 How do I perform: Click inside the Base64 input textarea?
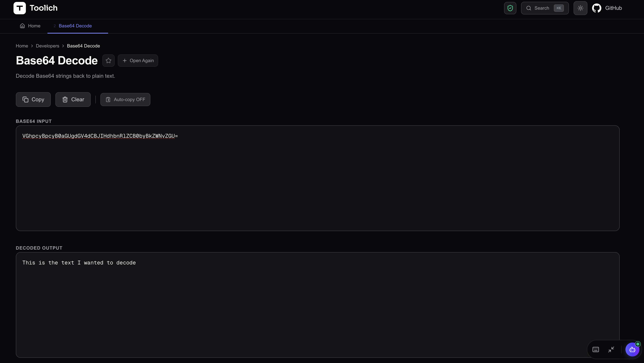318,178
